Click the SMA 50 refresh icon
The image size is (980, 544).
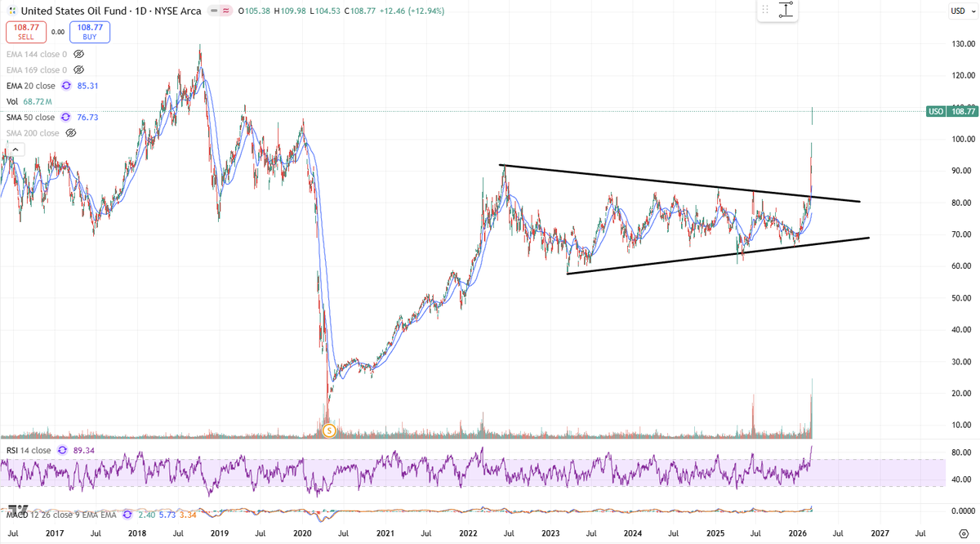point(65,117)
